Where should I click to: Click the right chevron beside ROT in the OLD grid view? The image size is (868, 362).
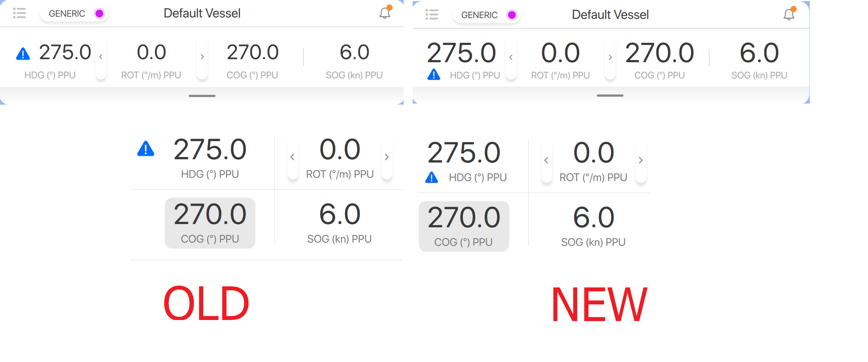[x=387, y=157]
